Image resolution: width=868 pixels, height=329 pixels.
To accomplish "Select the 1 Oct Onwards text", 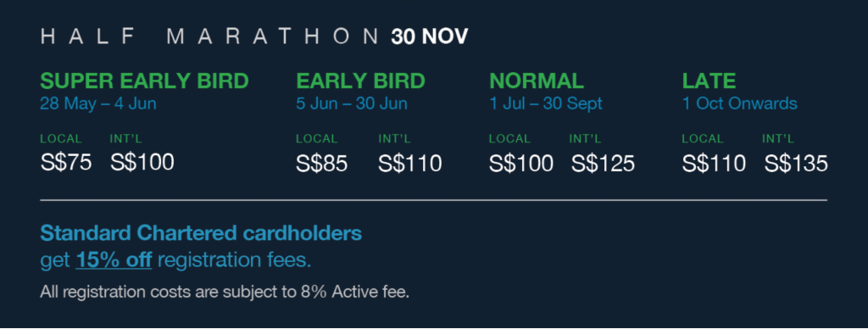I will (x=739, y=103).
